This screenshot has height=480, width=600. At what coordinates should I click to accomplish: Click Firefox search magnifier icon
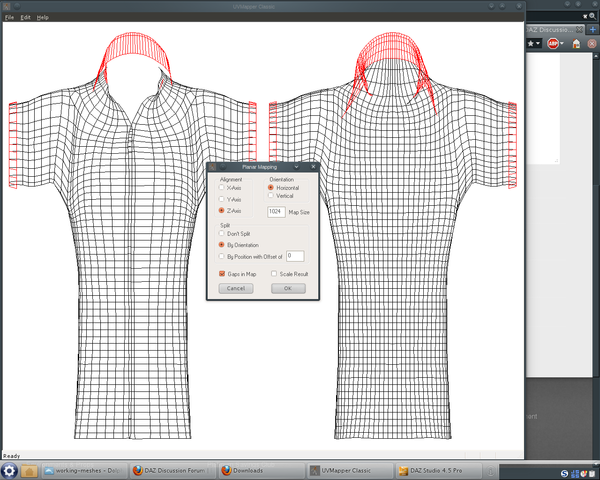coord(593,16)
